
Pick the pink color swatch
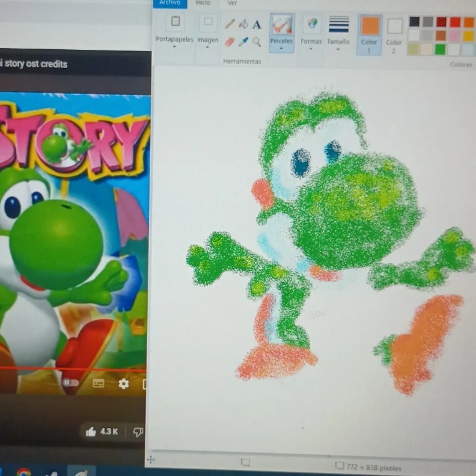click(x=454, y=36)
